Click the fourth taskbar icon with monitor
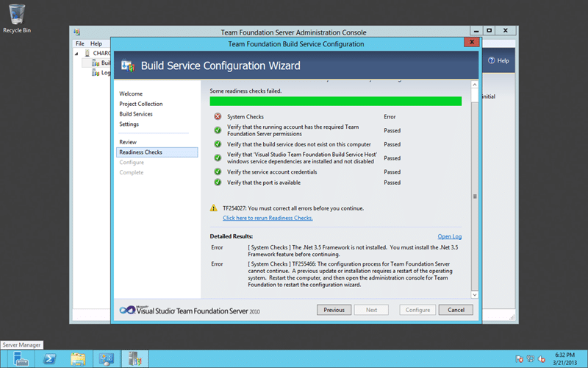The width and height of the screenshot is (588, 368). 107,359
